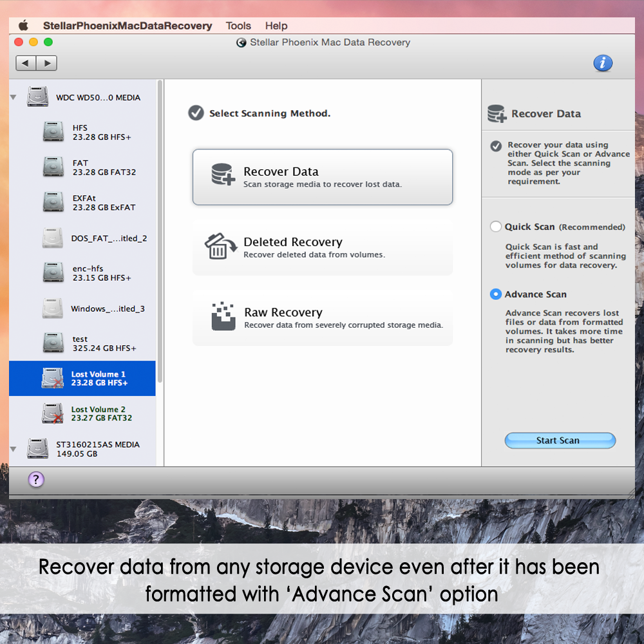The width and height of the screenshot is (644, 644).
Task: Click the window title globe icon
Action: [x=241, y=43]
